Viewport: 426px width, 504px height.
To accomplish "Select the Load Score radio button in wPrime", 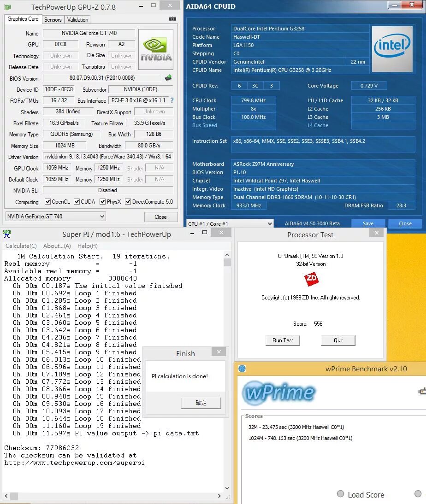I will point(340,494).
